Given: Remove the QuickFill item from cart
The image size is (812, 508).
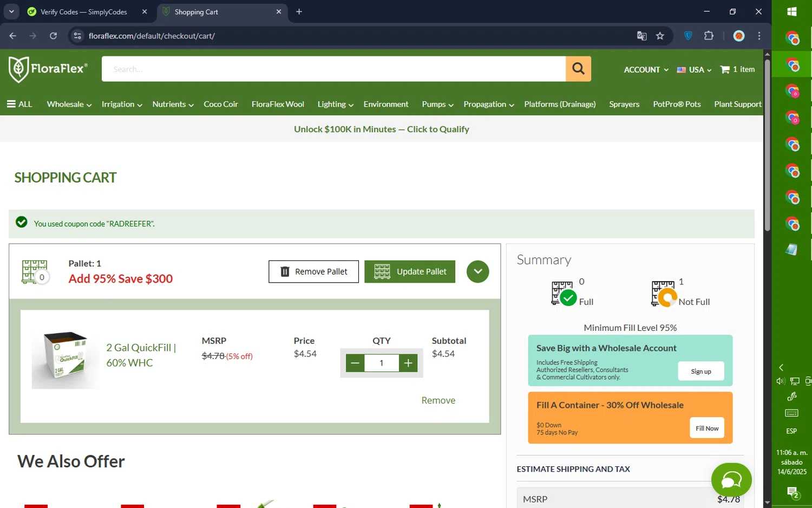Looking at the screenshot, I should point(438,400).
